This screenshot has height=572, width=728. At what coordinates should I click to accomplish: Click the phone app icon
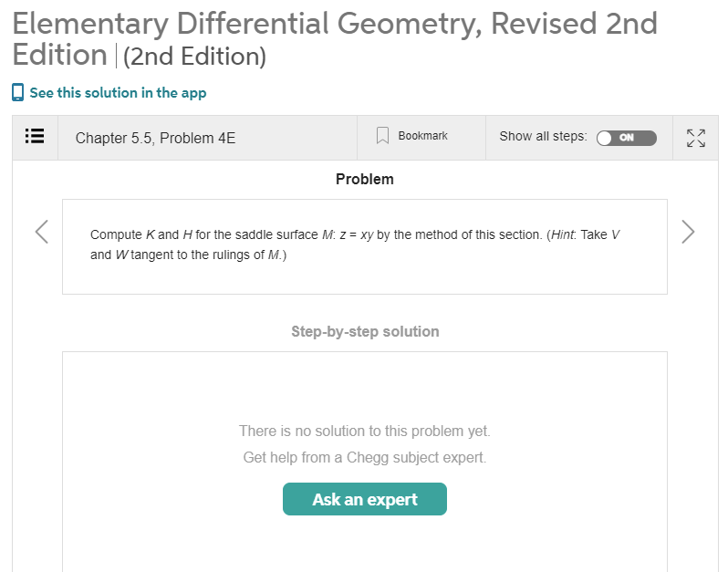pyautogui.click(x=17, y=92)
